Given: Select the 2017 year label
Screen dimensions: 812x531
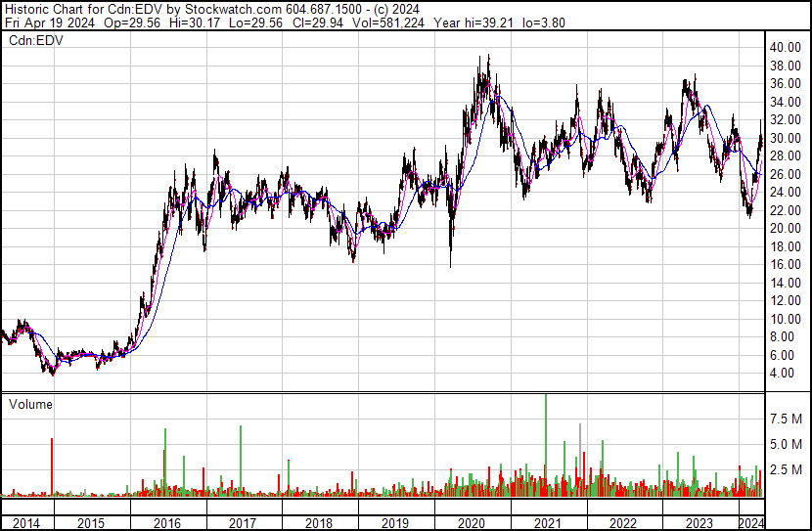Looking at the screenshot, I should pos(243,523).
